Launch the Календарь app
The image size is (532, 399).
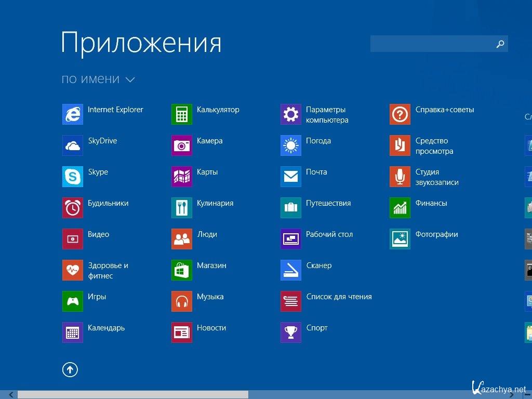pyautogui.click(x=72, y=332)
